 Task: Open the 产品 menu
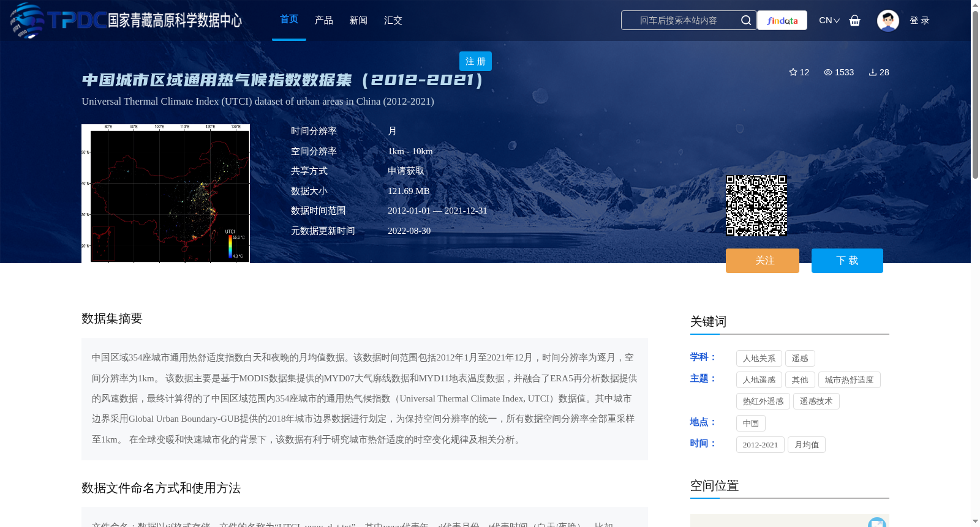pyautogui.click(x=324, y=20)
